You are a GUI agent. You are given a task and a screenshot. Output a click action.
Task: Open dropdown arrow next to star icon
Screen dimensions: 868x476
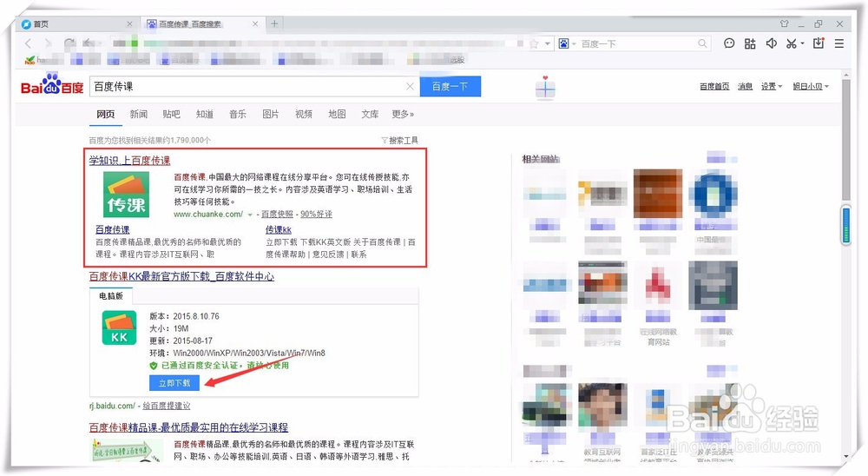click(548, 43)
